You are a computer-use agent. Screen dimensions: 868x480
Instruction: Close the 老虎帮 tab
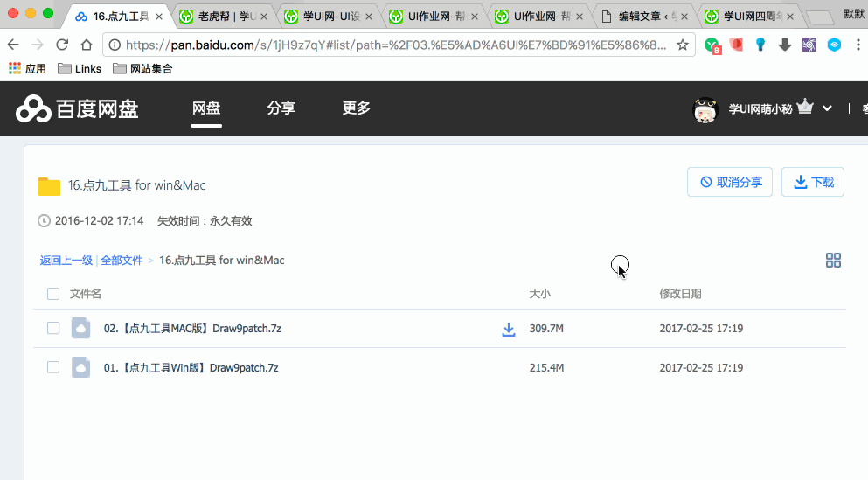[264, 17]
